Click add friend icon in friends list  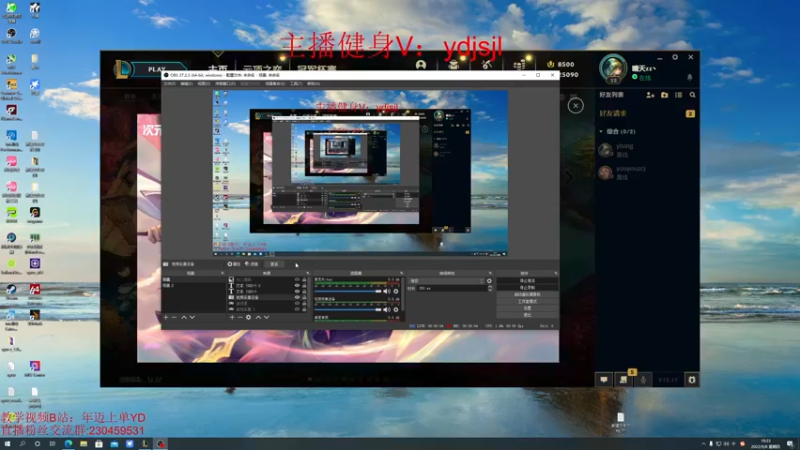point(651,95)
